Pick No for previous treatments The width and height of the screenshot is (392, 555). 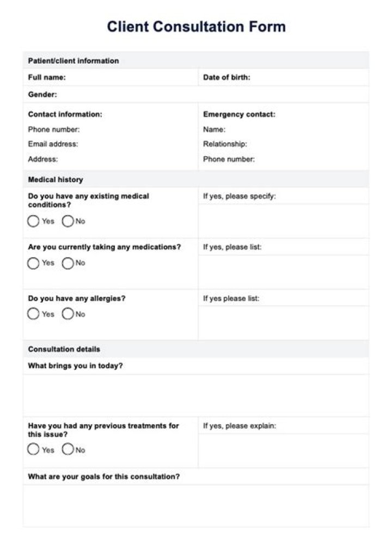pos(68,450)
